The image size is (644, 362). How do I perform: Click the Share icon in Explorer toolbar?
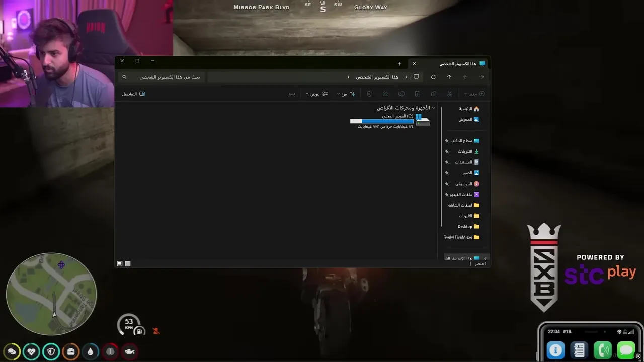[385, 94]
